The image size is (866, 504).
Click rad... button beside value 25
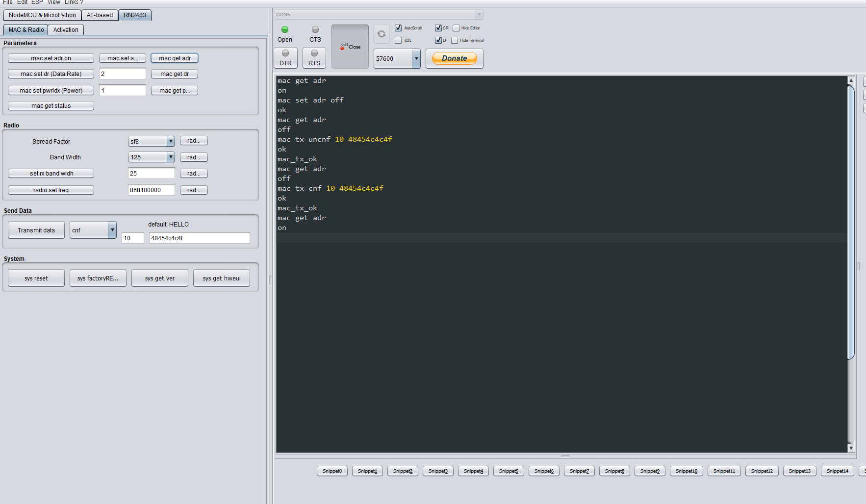click(194, 174)
